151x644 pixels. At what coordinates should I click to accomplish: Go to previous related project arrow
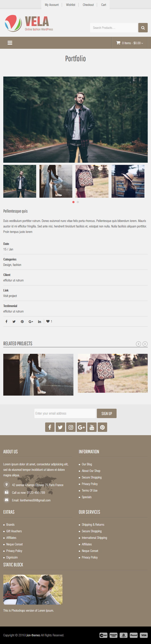pyautogui.click(x=139, y=344)
